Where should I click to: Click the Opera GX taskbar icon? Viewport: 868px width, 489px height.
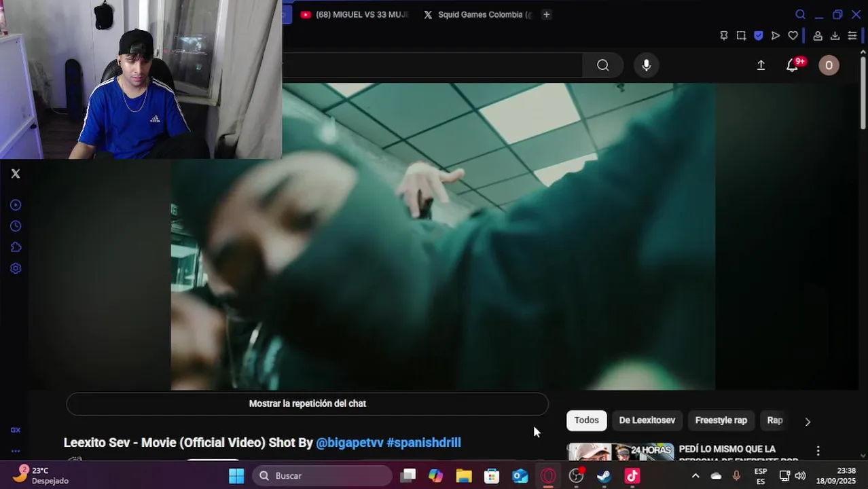click(548, 475)
